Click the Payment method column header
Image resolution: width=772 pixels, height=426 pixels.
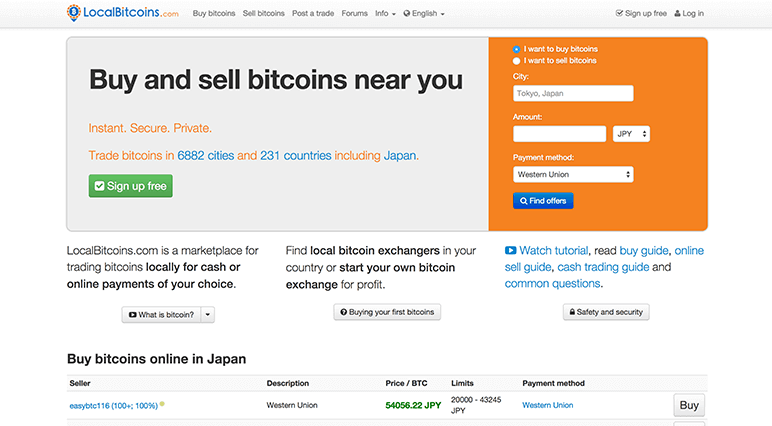[x=553, y=383]
